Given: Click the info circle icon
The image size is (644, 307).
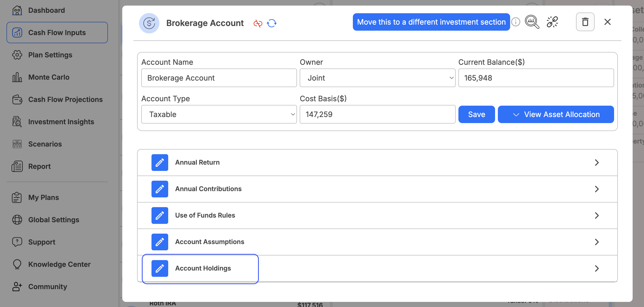Looking at the screenshot, I should pyautogui.click(x=515, y=22).
